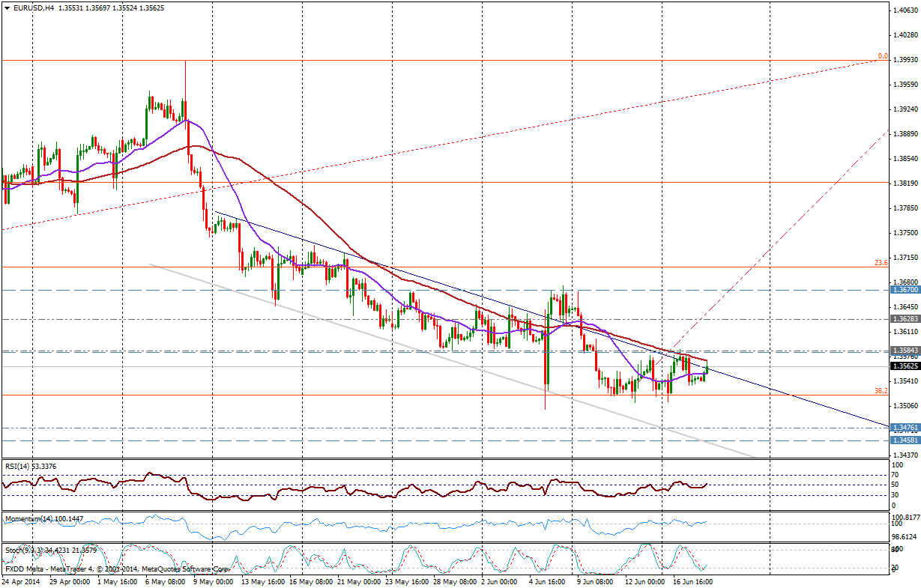The width and height of the screenshot is (921, 588).
Task: Select the 16 Jun 16:00 date label
Action: tap(691, 581)
